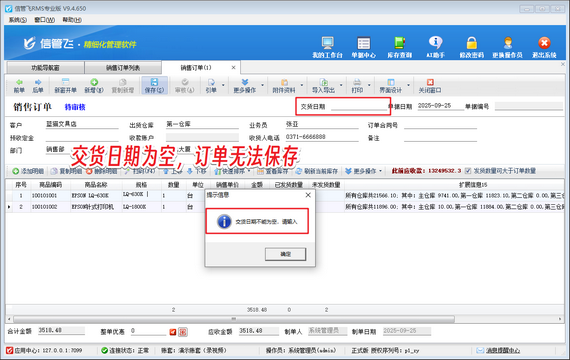The image size is (570, 360).
Task: Click the 确定 button in dialog
Action: [285, 254]
